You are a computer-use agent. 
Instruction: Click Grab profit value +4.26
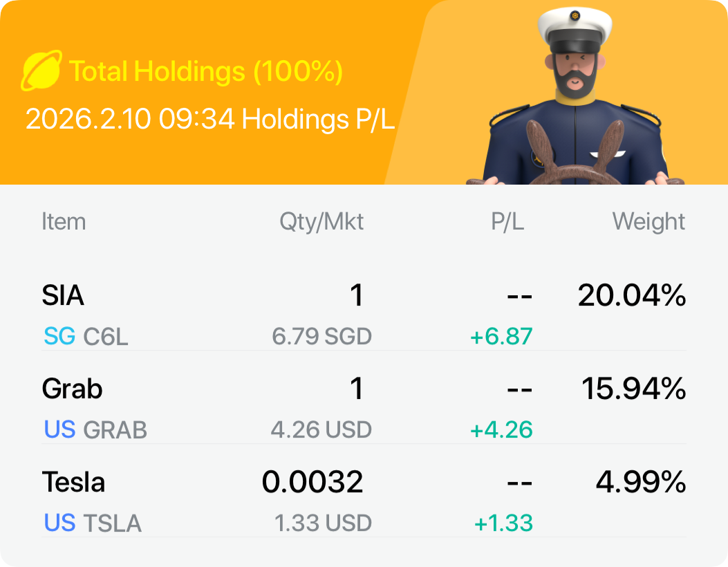click(x=501, y=429)
